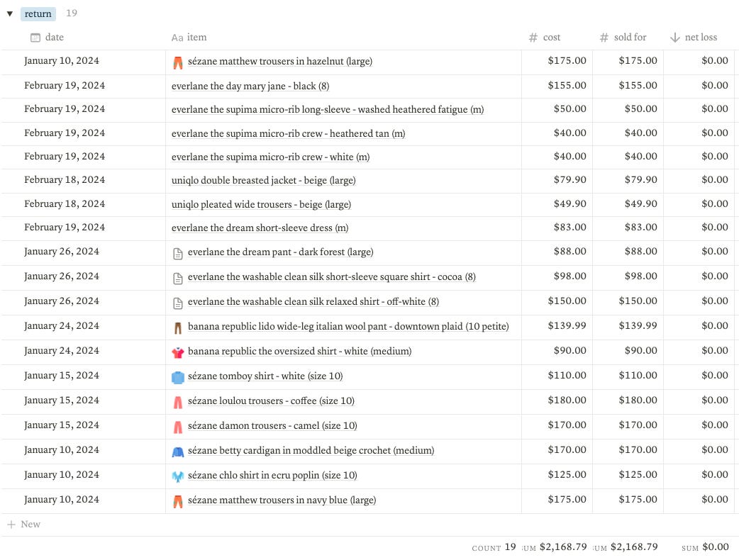739x560 pixels.
Task: Select date cell February 18, 2024 for uniqlo jacket
Action: pyautogui.click(x=84, y=180)
